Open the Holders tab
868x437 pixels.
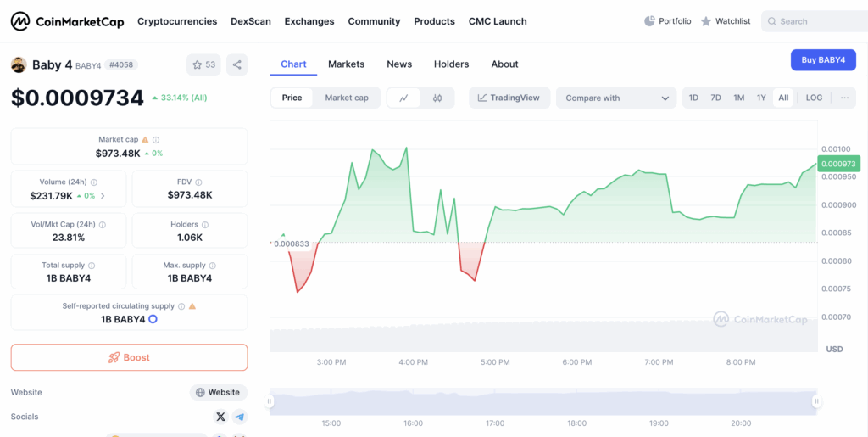click(451, 64)
